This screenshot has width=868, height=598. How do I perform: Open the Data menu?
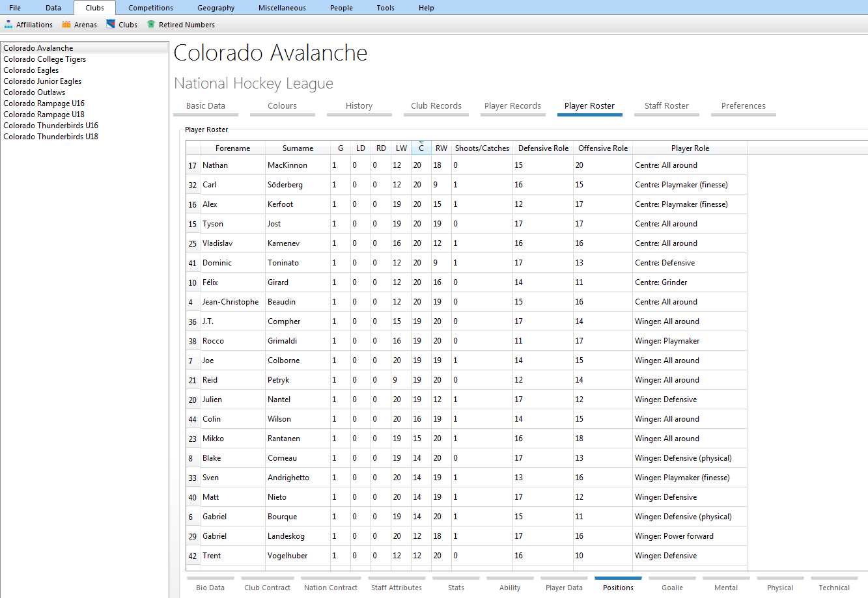53,8
